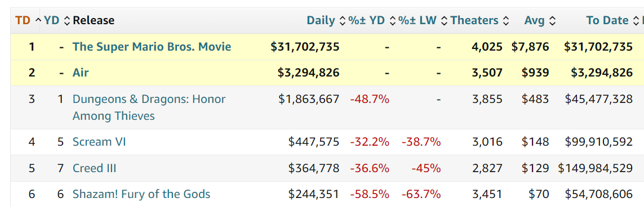
Task: Open Dungeons & Dragons: Honor Among Thieves
Action: (x=149, y=107)
